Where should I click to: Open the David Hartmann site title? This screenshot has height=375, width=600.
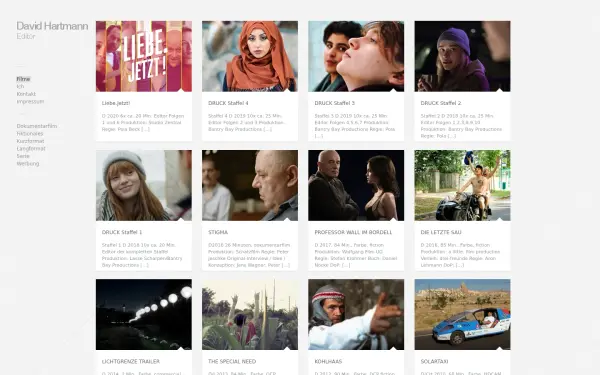click(52, 26)
